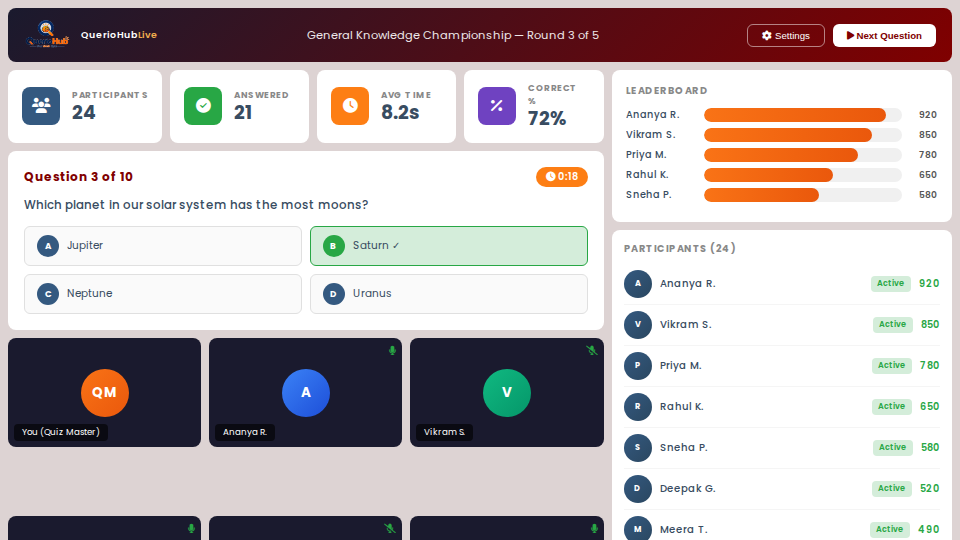Click Rahul K. avatar in participants list
This screenshot has height=540, width=960.
pyautogui.click(x=638, y=407)
